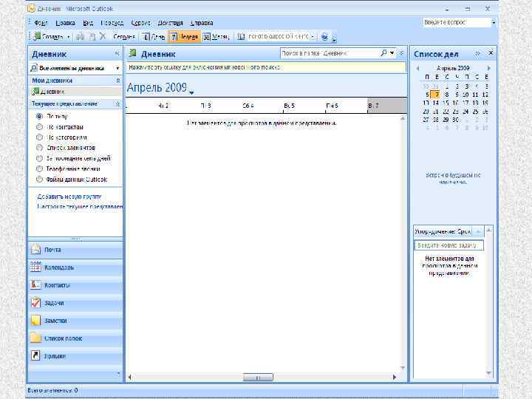Open the Список папок folder list
This screenshot has width=532, height=399.
pyautogui.click(x=75, y=338)
